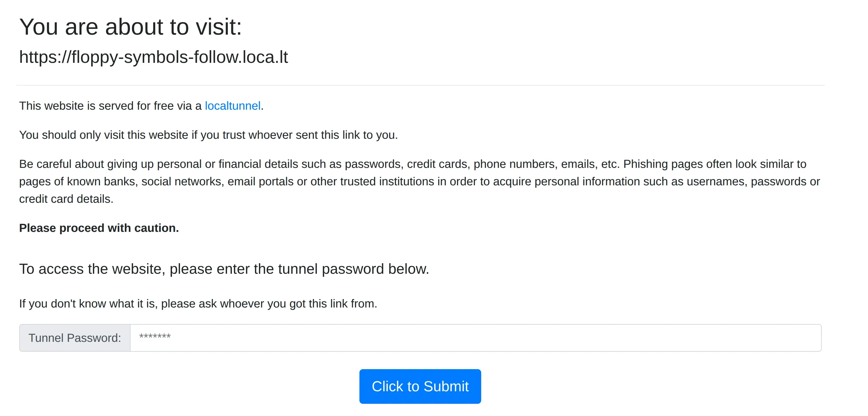
Task: Click the word localtunnel in blue
Action: (233, 106)
